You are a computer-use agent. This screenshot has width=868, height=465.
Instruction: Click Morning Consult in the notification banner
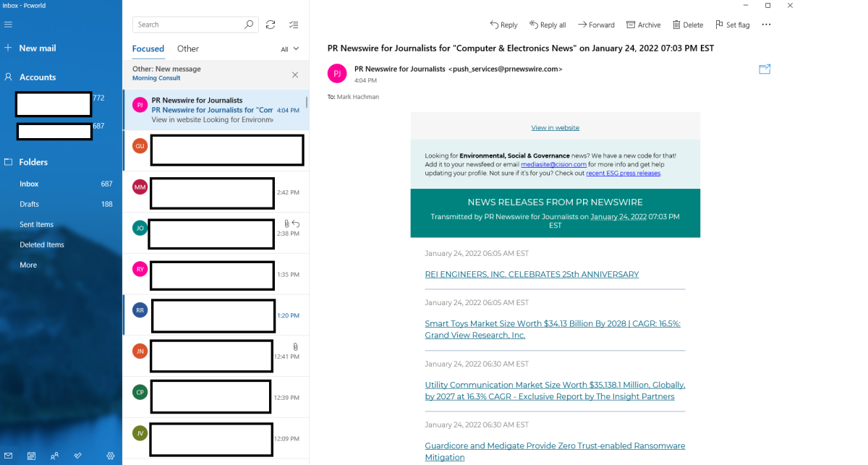tap(156, 78)
